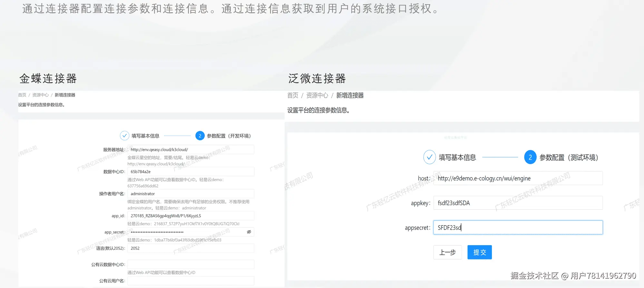The height and width of the screenshot is (288, 644).
Task: Click hint text 637756a696dd62
Action: click(x=143, y=186)
